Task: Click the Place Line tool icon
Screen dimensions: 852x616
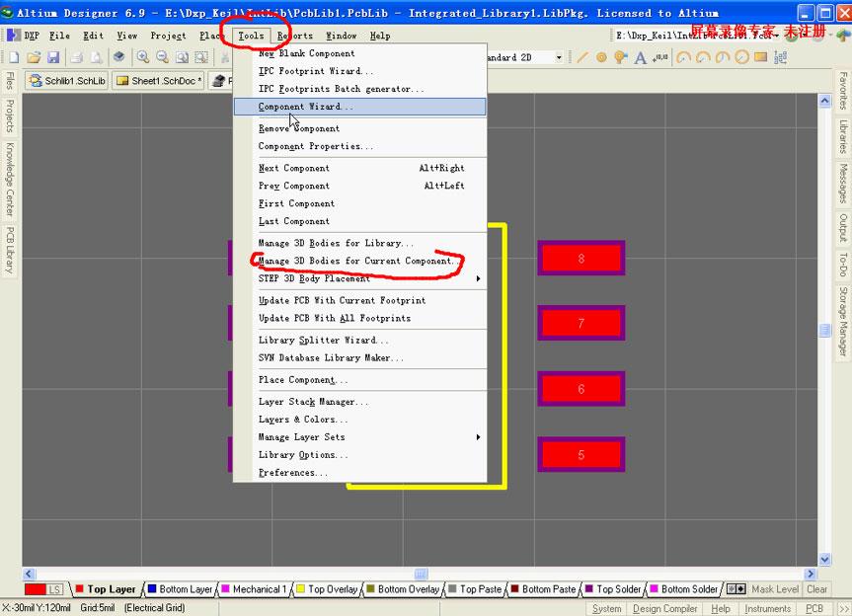Action: (581, 58)
